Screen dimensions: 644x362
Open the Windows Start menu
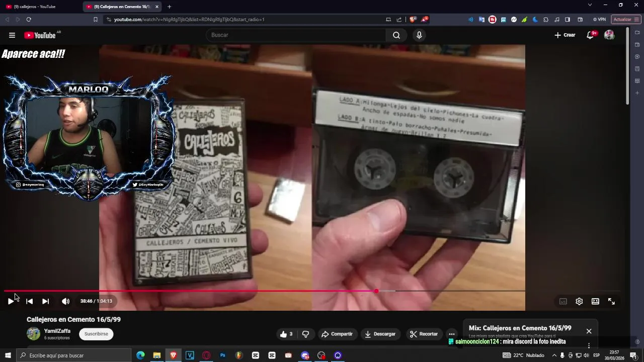click(8, 355)
